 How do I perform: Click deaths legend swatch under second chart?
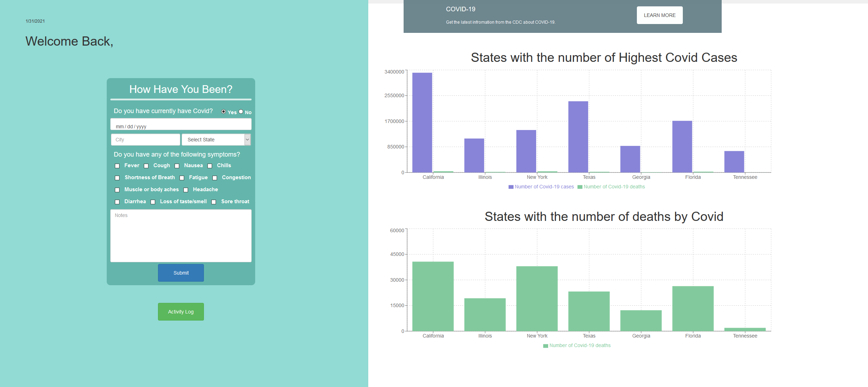pyautogui.click(x=545, y=346)
